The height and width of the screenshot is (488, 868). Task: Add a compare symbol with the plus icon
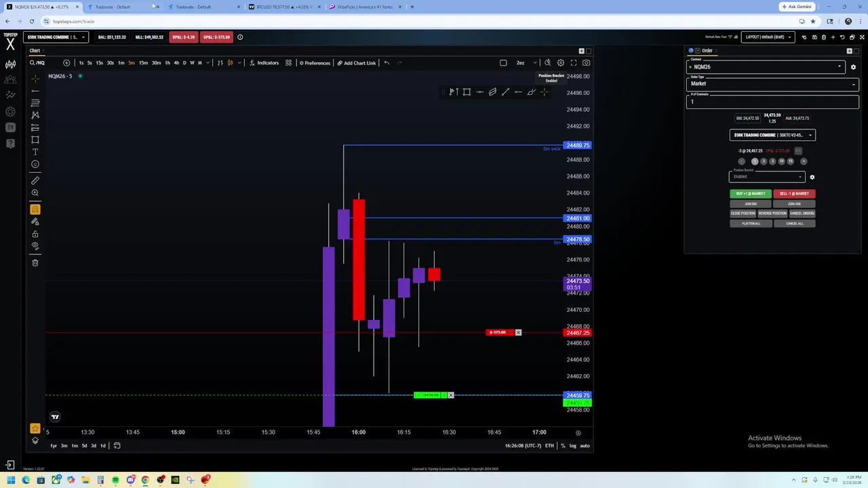[x=66, y=63]
